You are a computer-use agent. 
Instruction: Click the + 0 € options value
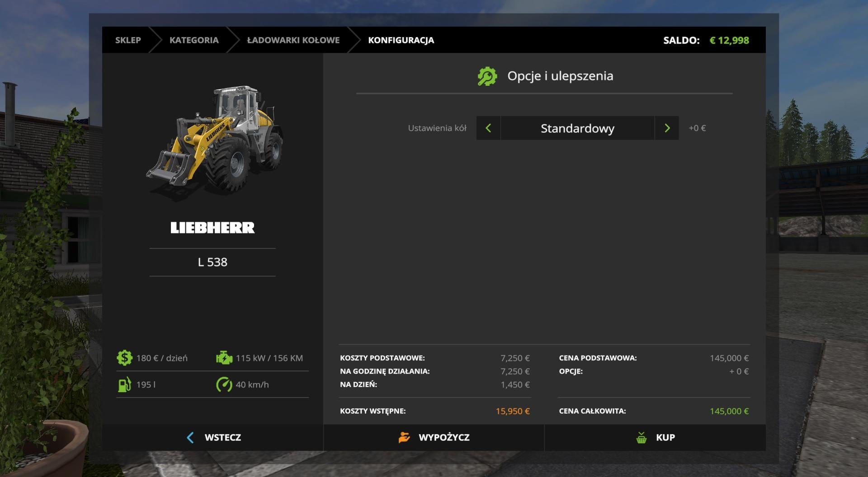point(739,371)
